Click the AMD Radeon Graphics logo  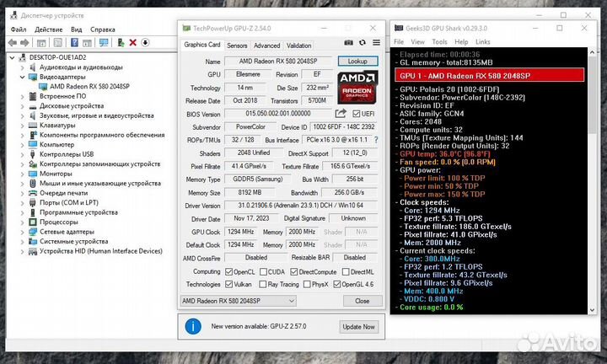357,88
